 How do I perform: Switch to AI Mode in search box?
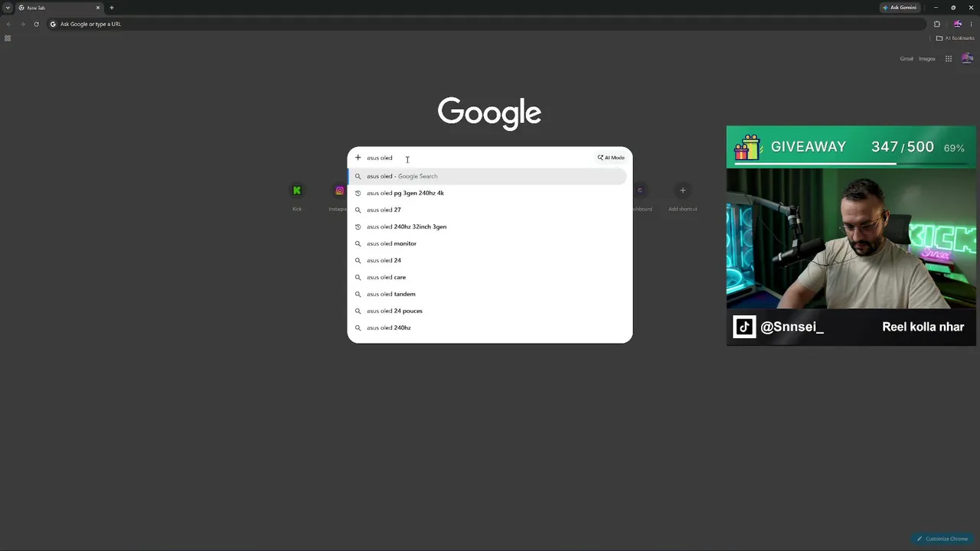pos(611,158)
